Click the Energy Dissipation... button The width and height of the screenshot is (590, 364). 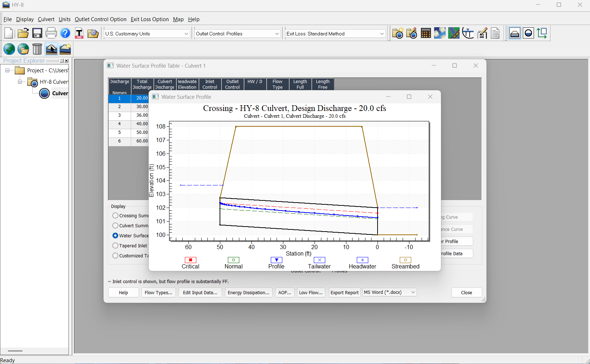click(249, 292)
